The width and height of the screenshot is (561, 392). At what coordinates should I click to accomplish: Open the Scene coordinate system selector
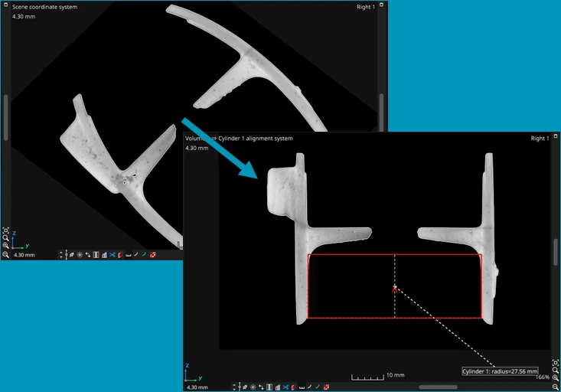point(44,7)
